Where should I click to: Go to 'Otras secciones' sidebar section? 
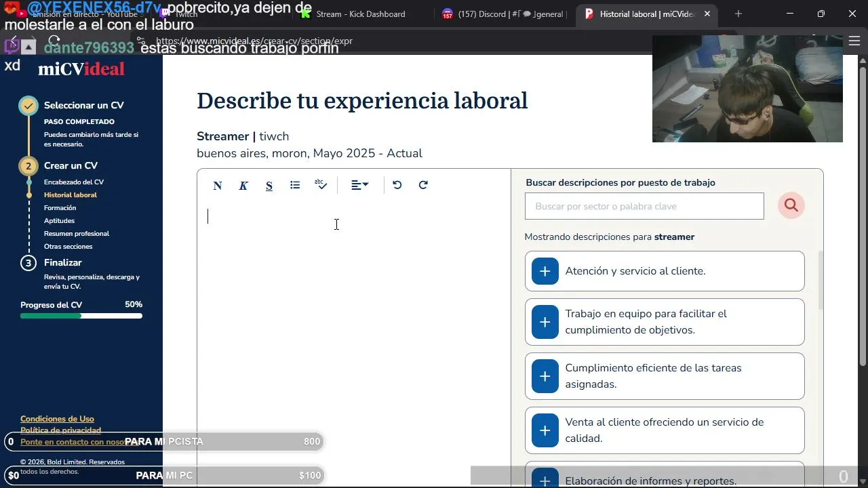pos(68,247)
